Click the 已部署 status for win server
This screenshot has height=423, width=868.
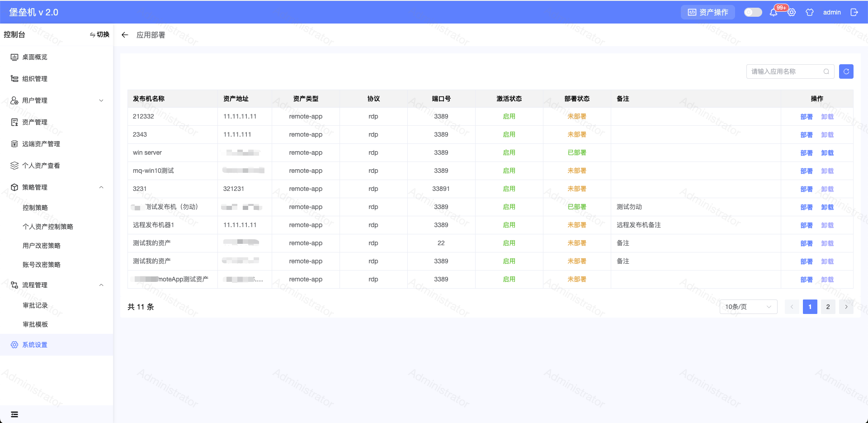577,152
